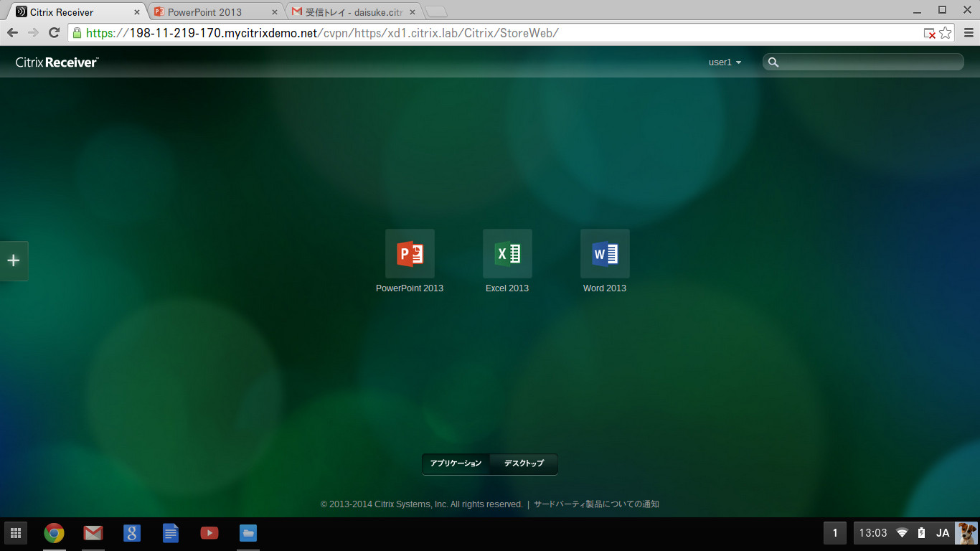980x551 pixels.
Task: Click the battery status icon
Action: [922, 533]
